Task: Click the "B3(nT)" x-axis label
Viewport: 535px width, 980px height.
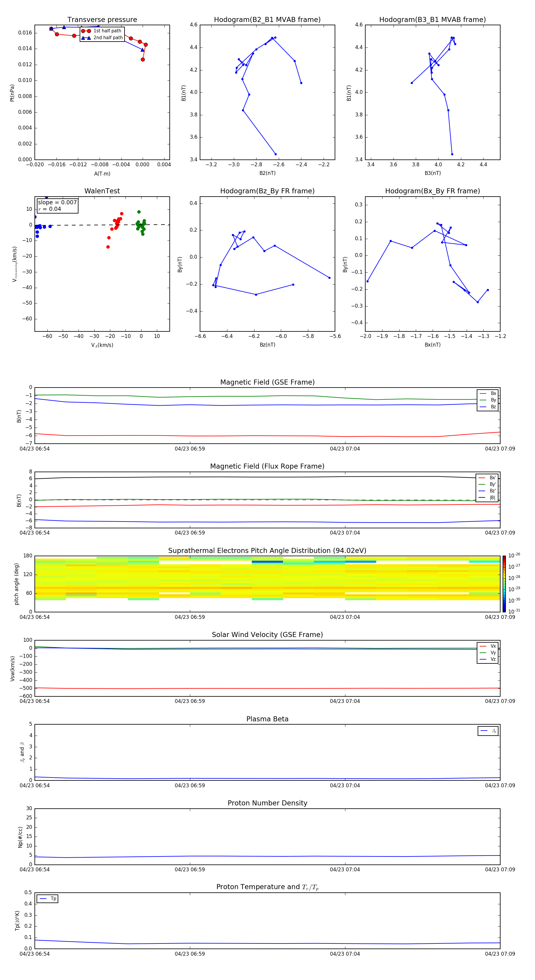Action: click(x=432, y=173)
